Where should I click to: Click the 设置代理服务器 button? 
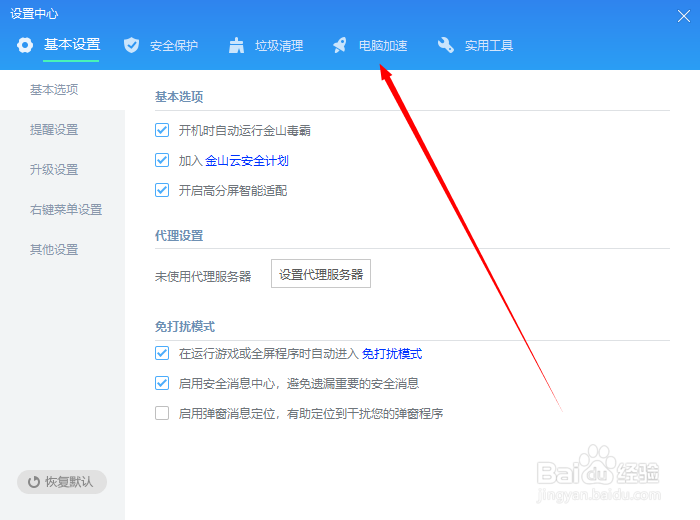[x=321, y=274]
